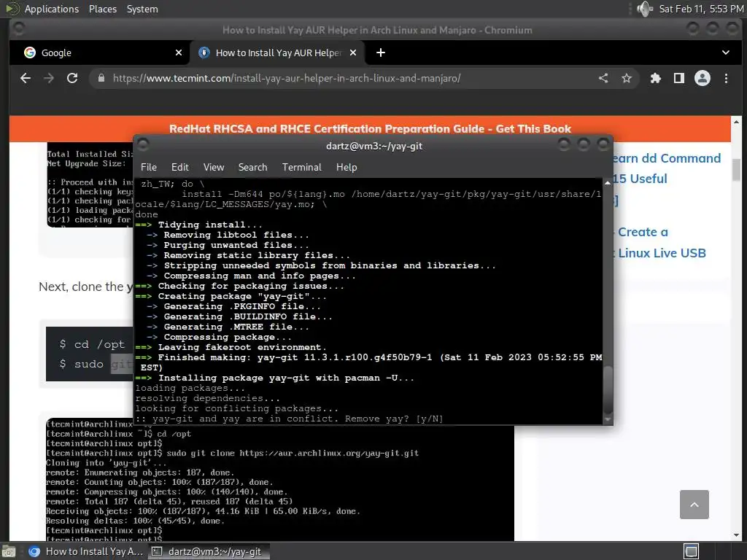Close the Google tab
The image size is (747, 560).
tap(179, 52)
